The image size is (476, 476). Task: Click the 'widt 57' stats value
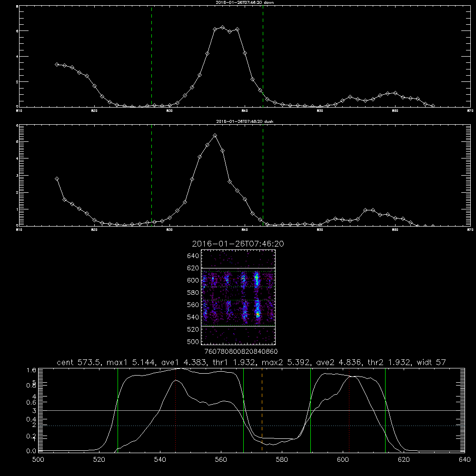pyautogui.click(x=431, y=362)
